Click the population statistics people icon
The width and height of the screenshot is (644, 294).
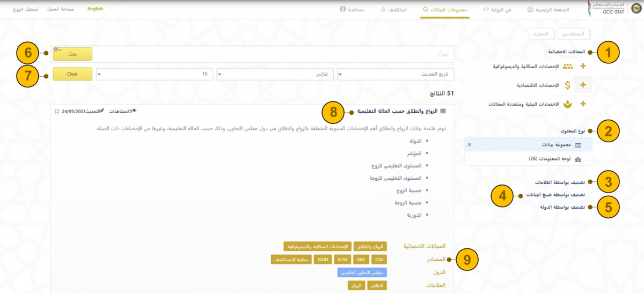click(568, 67)
